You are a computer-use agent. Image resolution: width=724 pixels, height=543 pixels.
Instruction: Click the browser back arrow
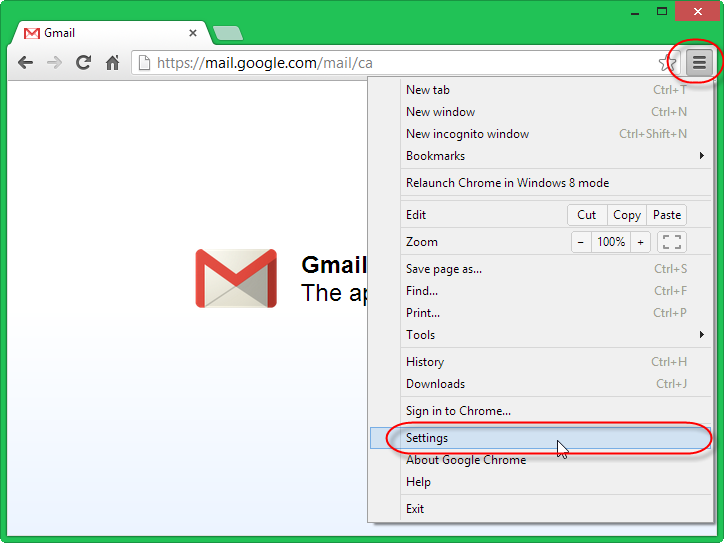(25, 63)
